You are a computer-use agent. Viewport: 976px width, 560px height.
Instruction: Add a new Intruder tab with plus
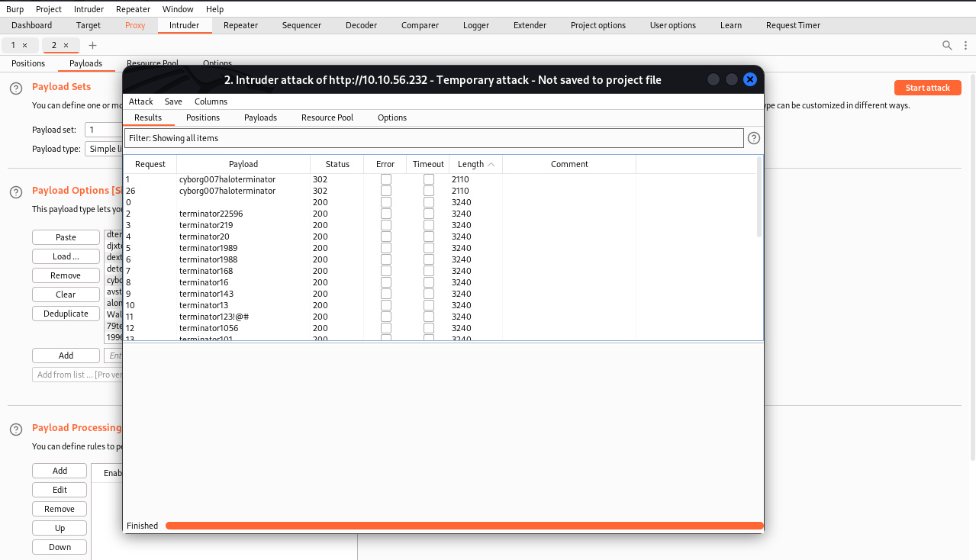tap(93, 45)
